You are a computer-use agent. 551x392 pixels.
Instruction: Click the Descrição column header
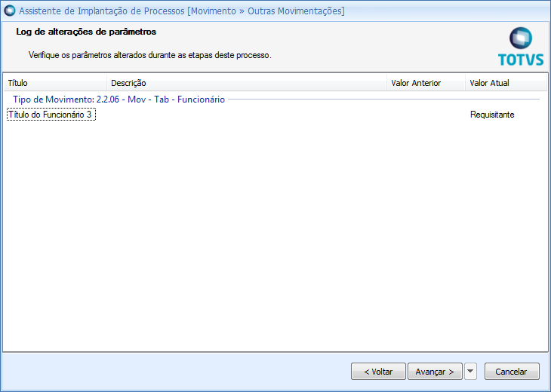[x=247, y=83]
